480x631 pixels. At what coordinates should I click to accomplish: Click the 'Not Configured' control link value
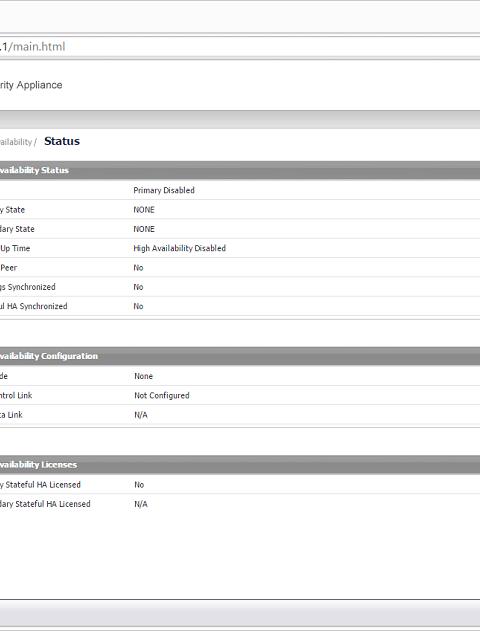(x=162, y=396)
